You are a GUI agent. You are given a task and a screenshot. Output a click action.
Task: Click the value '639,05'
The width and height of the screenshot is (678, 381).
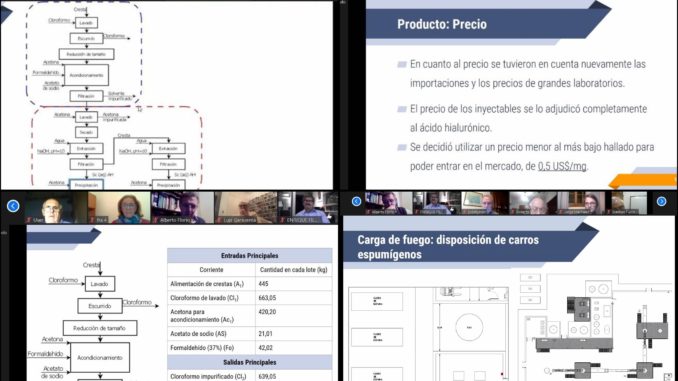[x=267, y=376]
